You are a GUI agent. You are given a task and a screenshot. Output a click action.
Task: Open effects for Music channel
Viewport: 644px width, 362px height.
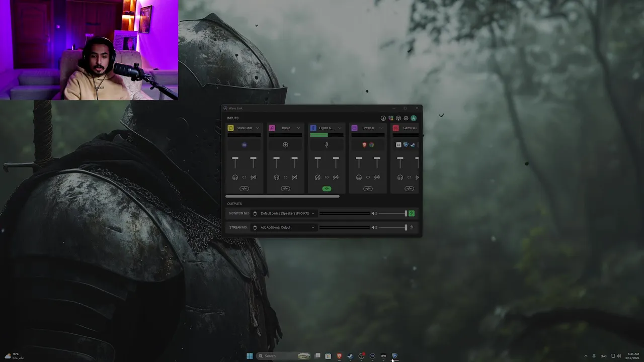285,189
